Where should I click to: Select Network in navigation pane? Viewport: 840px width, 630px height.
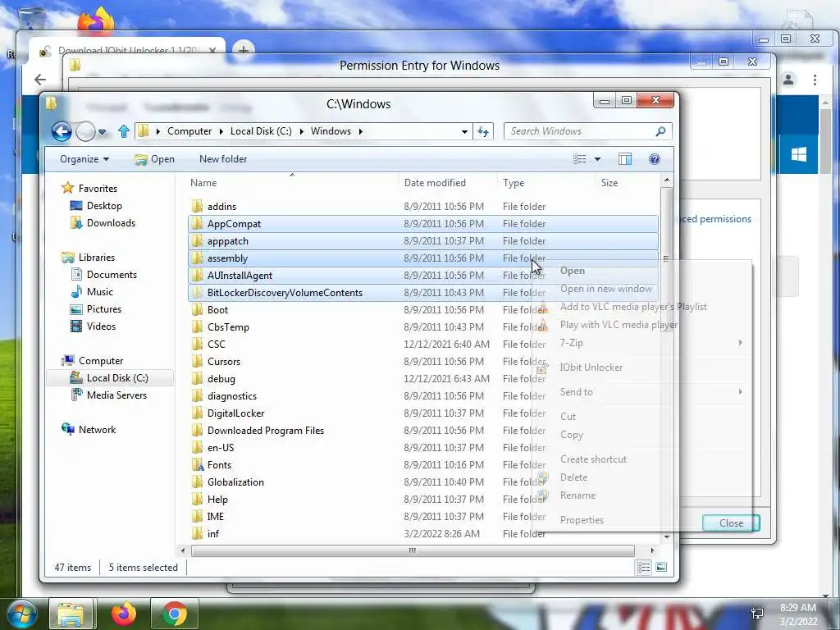pyautogui.click(x=97, y=430)
